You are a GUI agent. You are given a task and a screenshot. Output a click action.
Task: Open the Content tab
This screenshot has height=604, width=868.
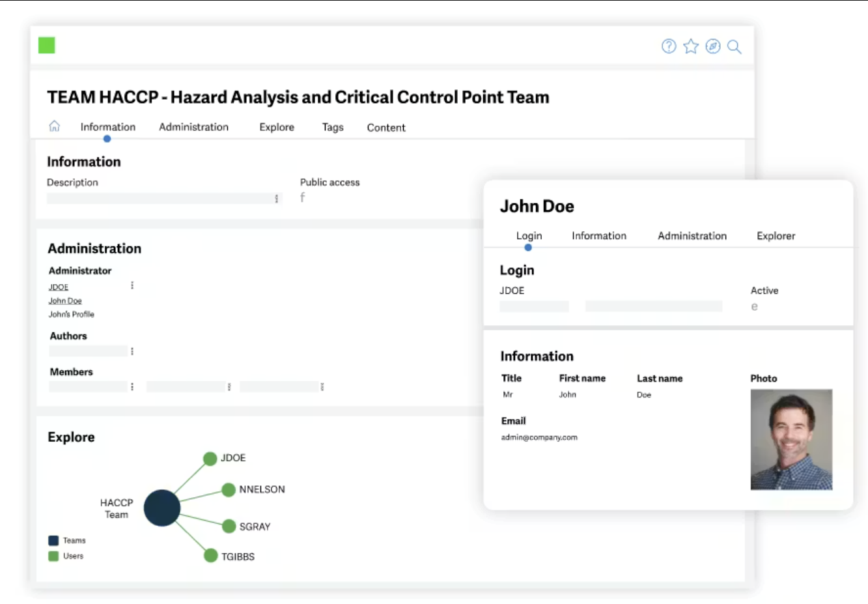click(386, 128)
